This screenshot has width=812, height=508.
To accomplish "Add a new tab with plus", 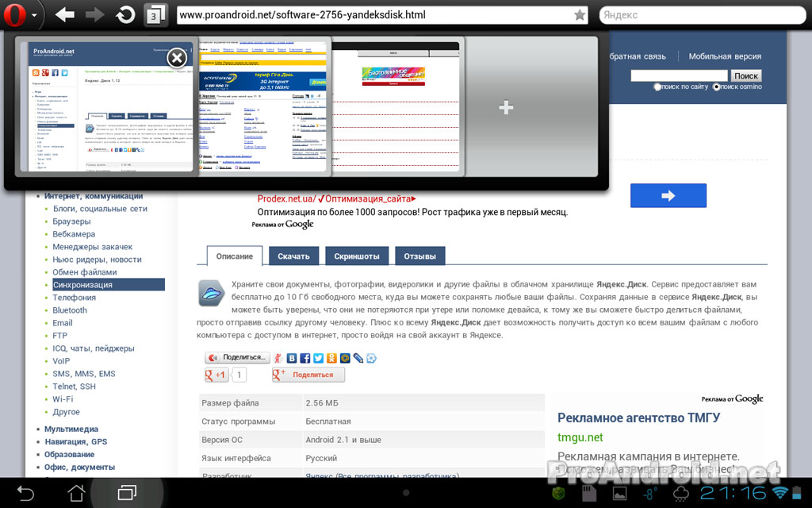I will (x=506, y=107).
